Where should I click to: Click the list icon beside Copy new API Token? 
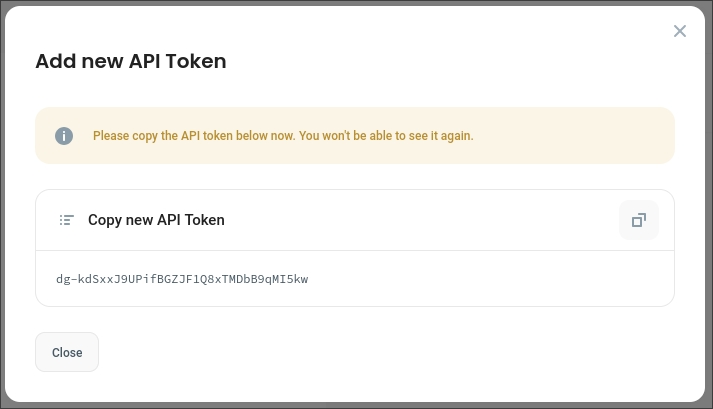coord(67,220)
